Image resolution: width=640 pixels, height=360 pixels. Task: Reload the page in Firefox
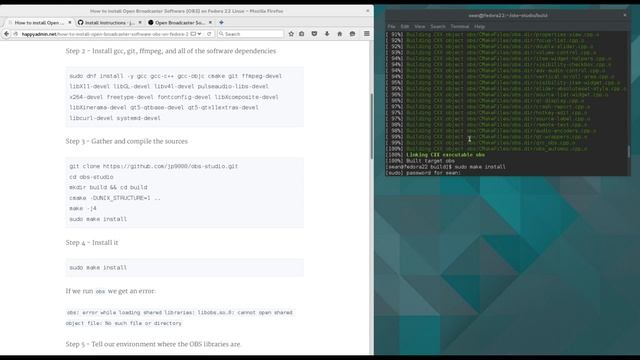209,34
